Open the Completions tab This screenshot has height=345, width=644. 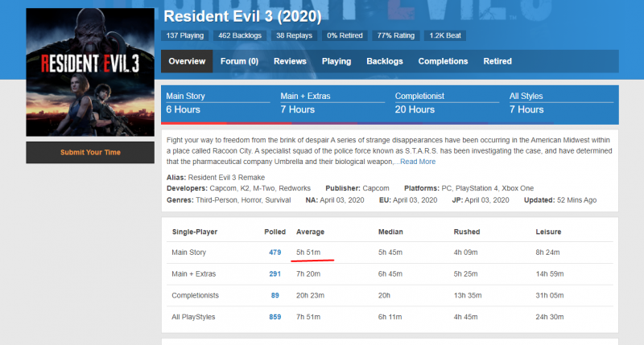tap(443, 61)
